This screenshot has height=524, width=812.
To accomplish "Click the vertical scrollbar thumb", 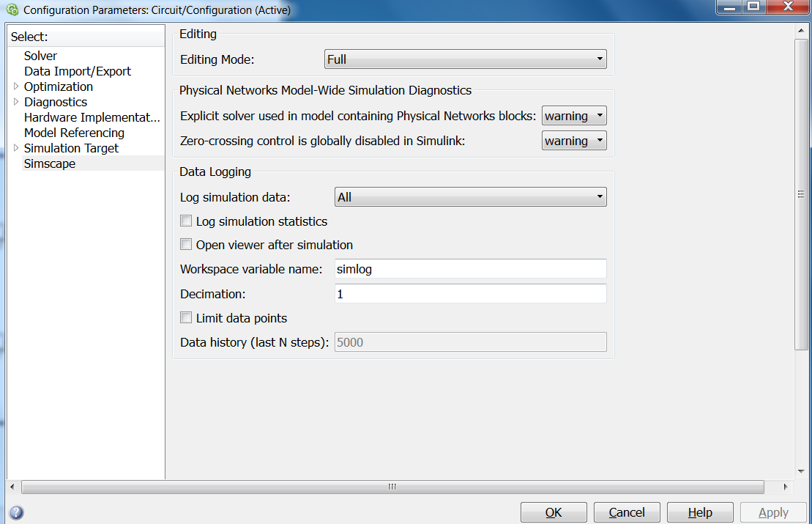I will tap(801, 194).
